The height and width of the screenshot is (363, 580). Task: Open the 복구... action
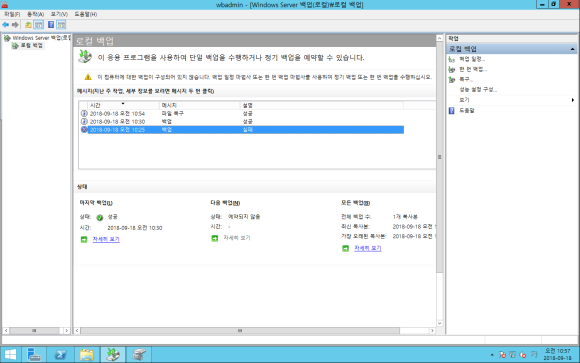tap(466, 79)
